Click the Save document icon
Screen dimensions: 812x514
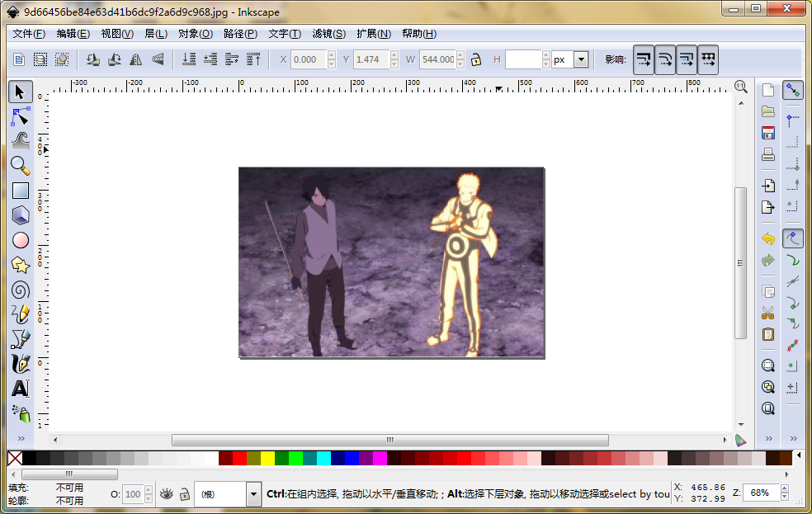click(768, 133)
